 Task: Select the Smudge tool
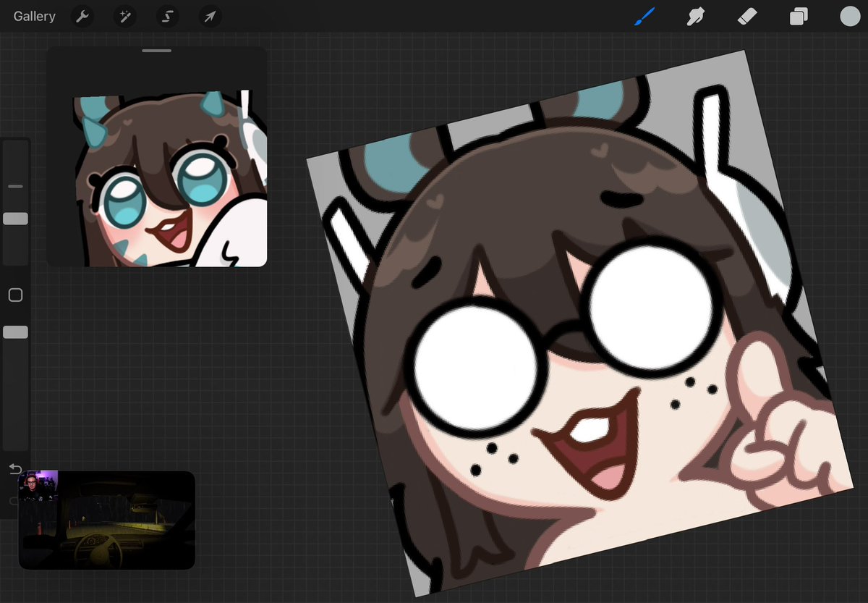(696, 16)
